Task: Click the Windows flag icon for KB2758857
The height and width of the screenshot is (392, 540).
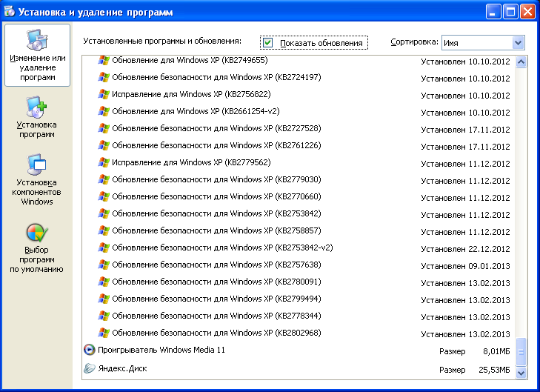Action: (104, 230)
